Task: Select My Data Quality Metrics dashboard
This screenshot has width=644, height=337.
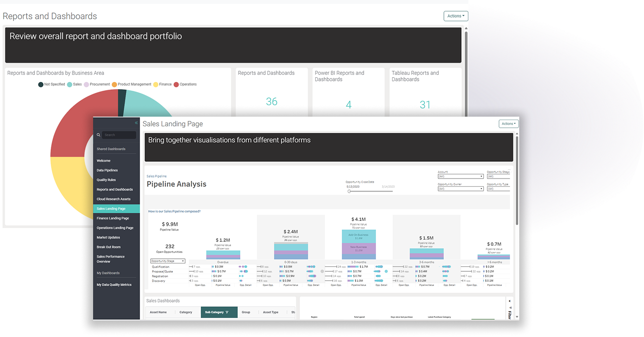Action: click(114, 285)
